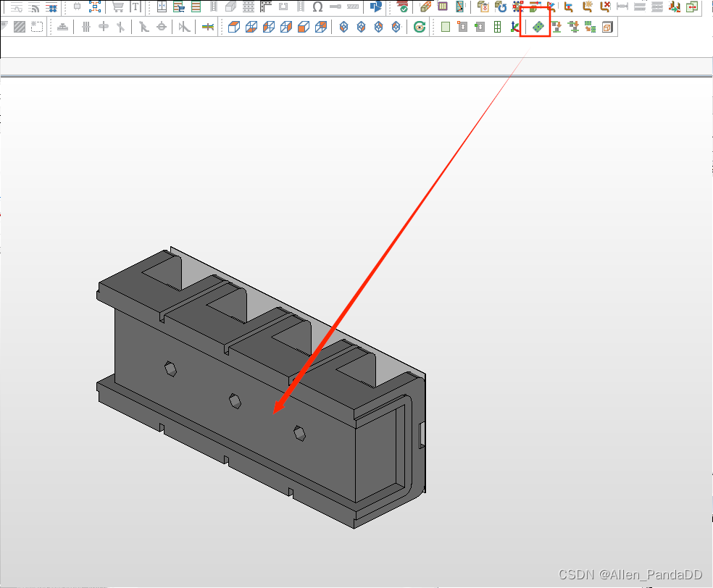The image size is (713, 588).
Task: Click the middle hexagonal hole on the model
Action: pos(234,400)
